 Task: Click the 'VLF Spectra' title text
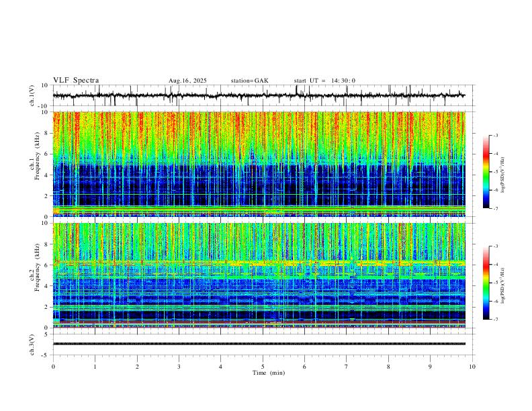pyautogui.click(x=76, y=81)
